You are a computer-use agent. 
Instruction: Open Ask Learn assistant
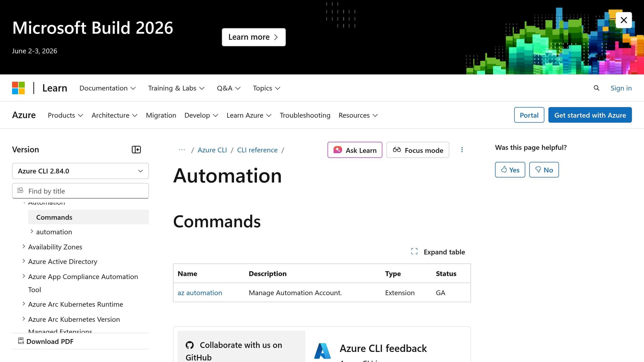pos(355,150)
